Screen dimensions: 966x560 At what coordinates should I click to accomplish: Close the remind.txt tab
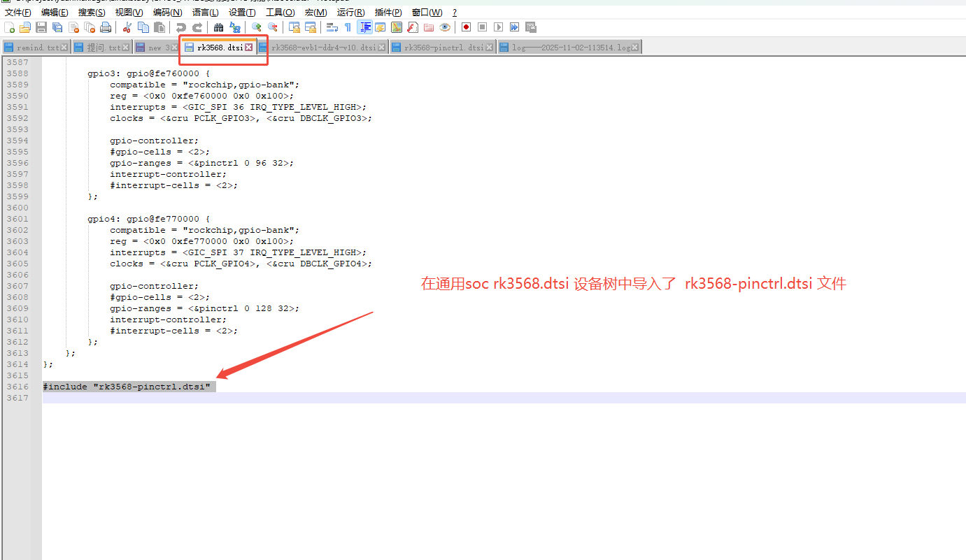pos(64,48)
